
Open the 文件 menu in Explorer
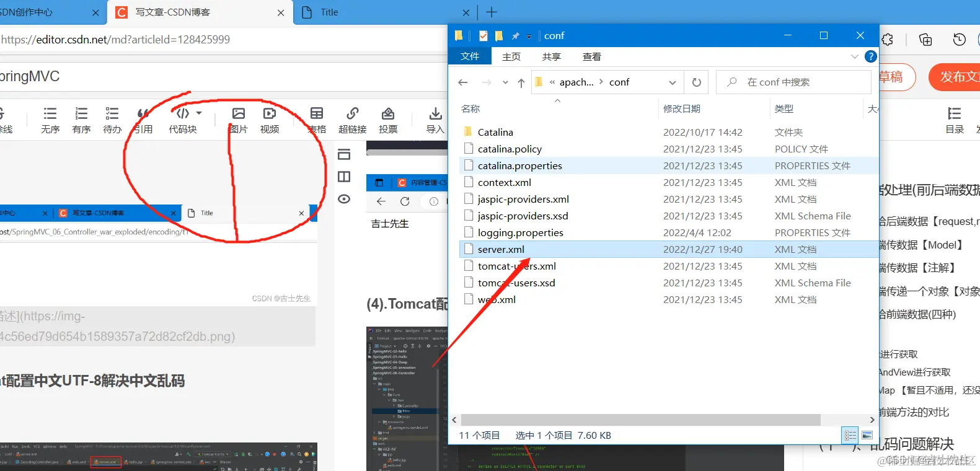470,56
